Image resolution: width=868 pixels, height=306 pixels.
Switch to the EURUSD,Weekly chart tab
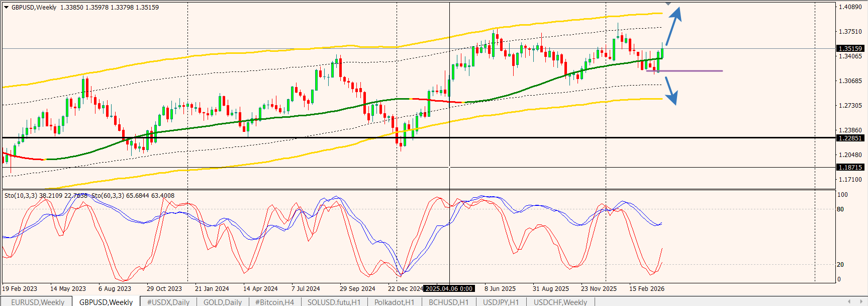pyautogui.click(x=38, y=302)
